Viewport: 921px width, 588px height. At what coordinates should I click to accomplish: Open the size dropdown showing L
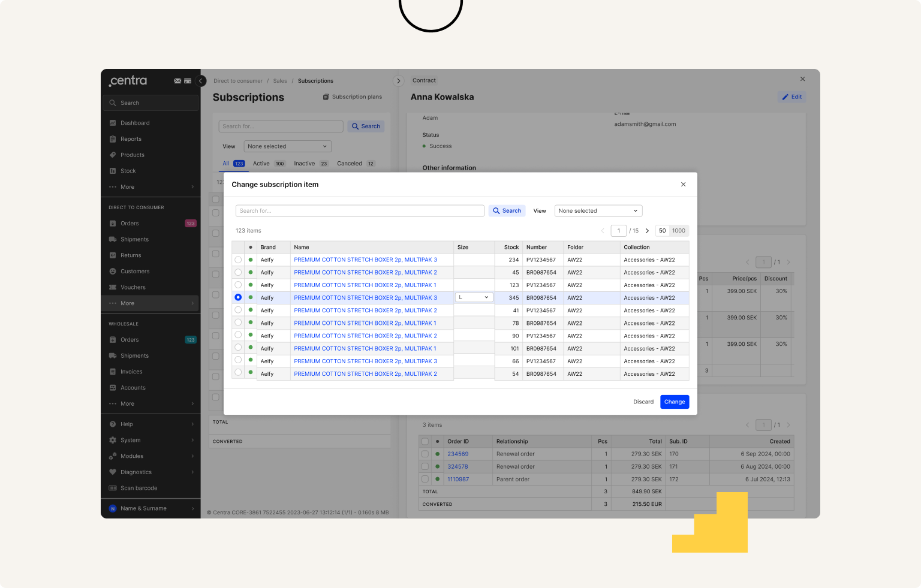pos(474,297)
